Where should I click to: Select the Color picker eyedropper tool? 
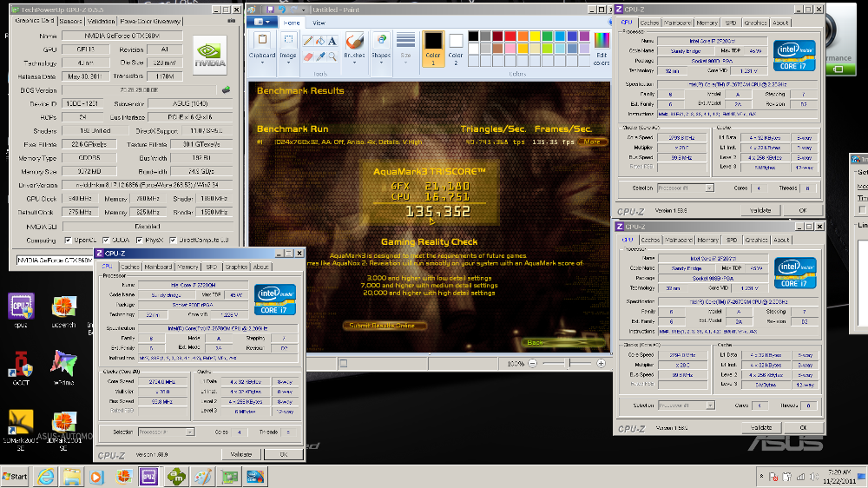pos(320,56)
